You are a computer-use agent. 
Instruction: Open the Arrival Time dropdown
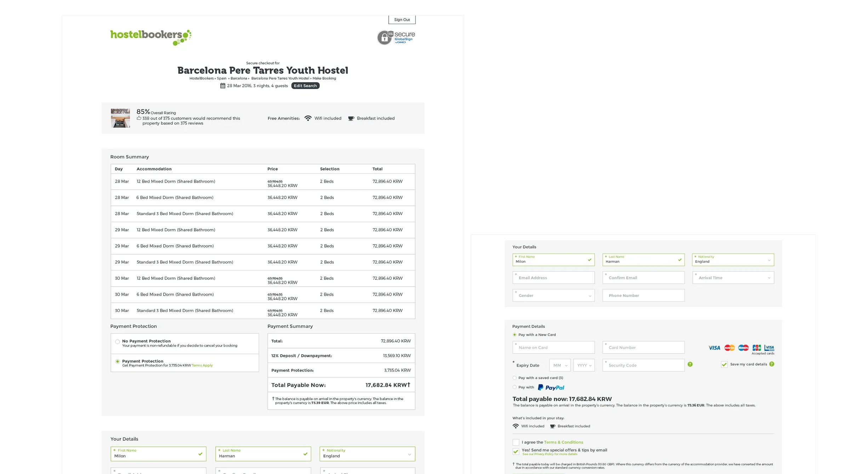733,278
